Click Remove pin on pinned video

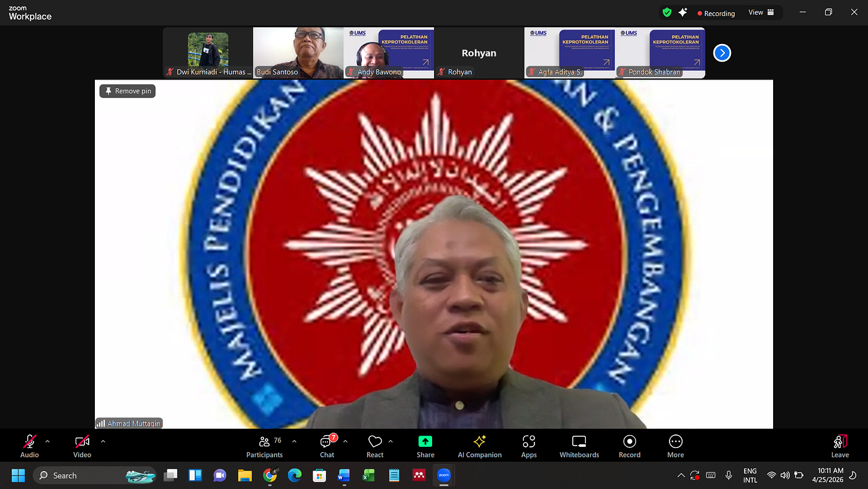pos(127,91)
